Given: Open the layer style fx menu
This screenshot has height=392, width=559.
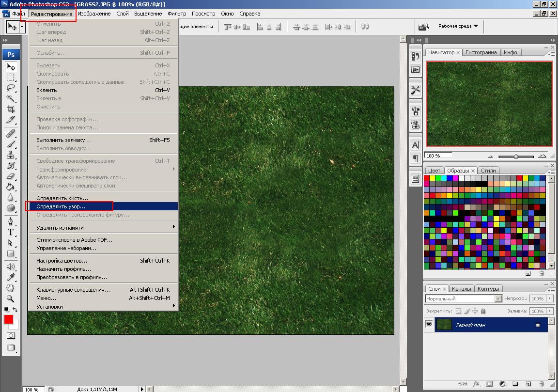Looking at the screenshot, I should pyautogui.click(x=476, y=384).
